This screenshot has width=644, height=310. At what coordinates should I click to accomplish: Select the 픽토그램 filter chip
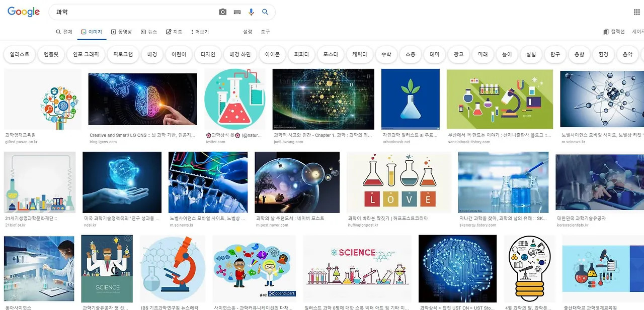pos(123,54)
